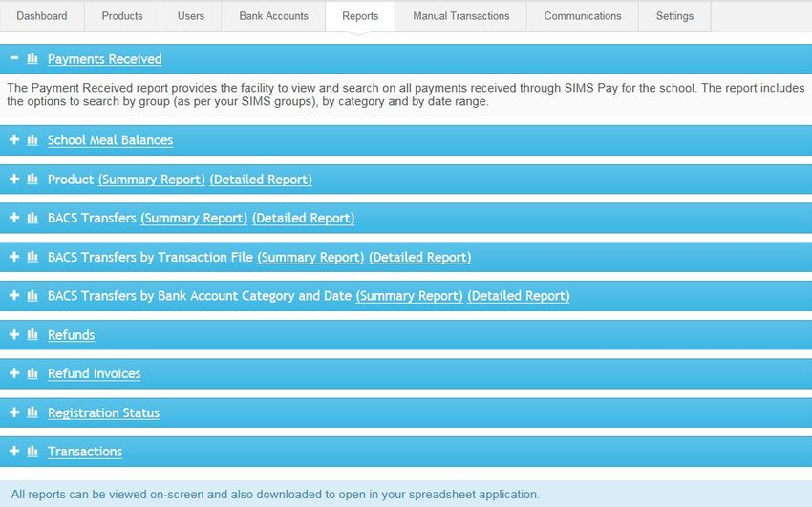Open the Refund Invoices report link
This screenshot has height=507, width=812.
click(95, 373)
